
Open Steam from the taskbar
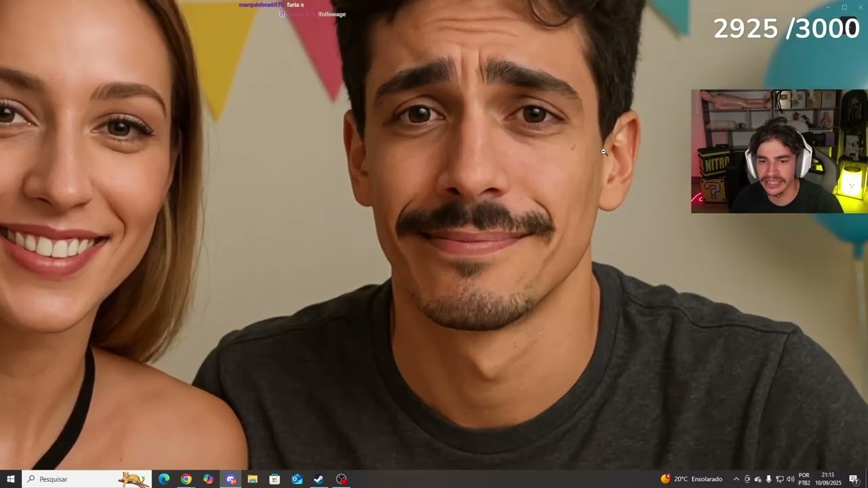tap(319, 479)
